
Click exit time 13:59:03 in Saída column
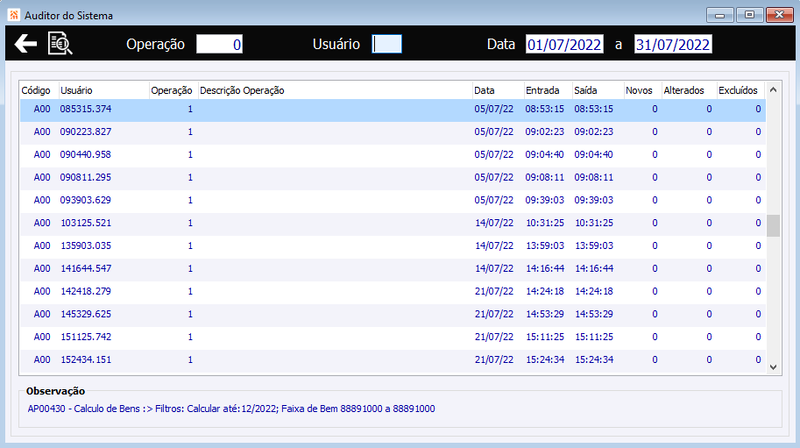coord(594,246)
